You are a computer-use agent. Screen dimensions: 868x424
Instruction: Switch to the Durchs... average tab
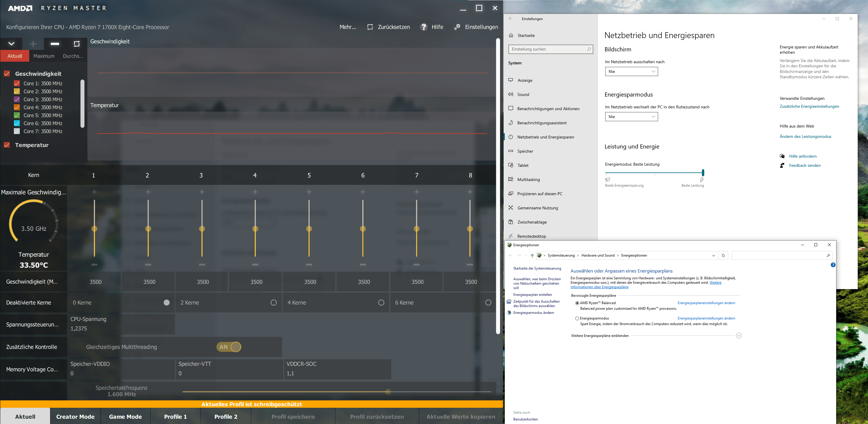coord(73,56)
